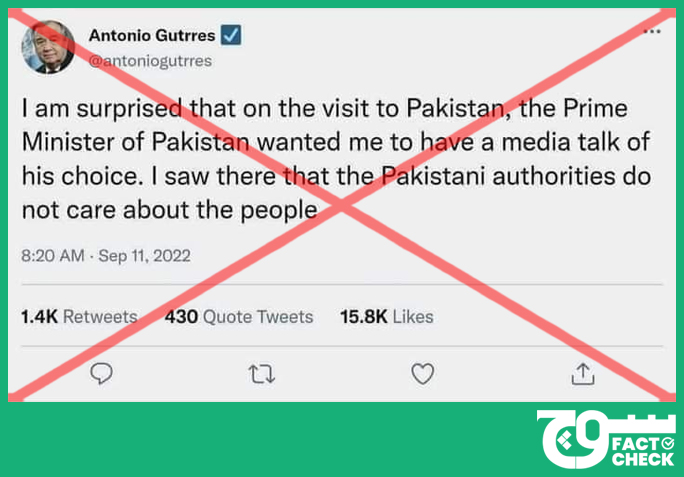
Task: Click the Fact Check logo
Action: (606, 440)
